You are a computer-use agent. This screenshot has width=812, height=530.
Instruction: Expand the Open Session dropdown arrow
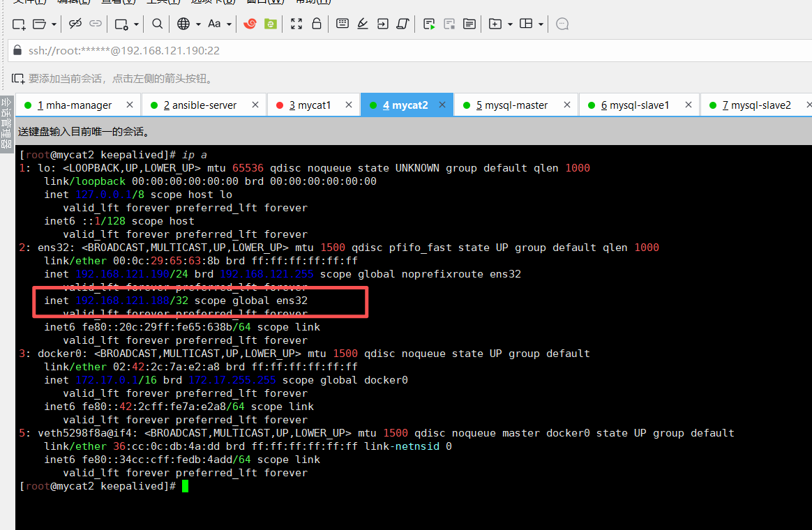[53, 24]
